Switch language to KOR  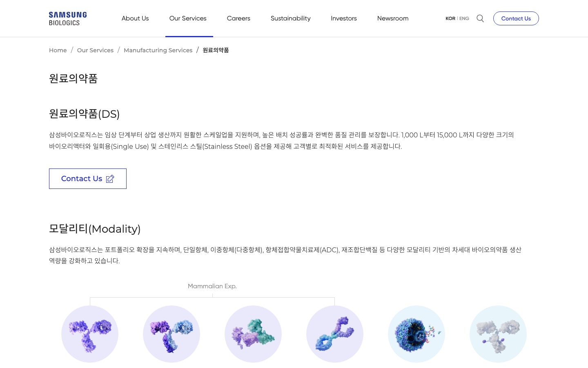tap(450, 18)
